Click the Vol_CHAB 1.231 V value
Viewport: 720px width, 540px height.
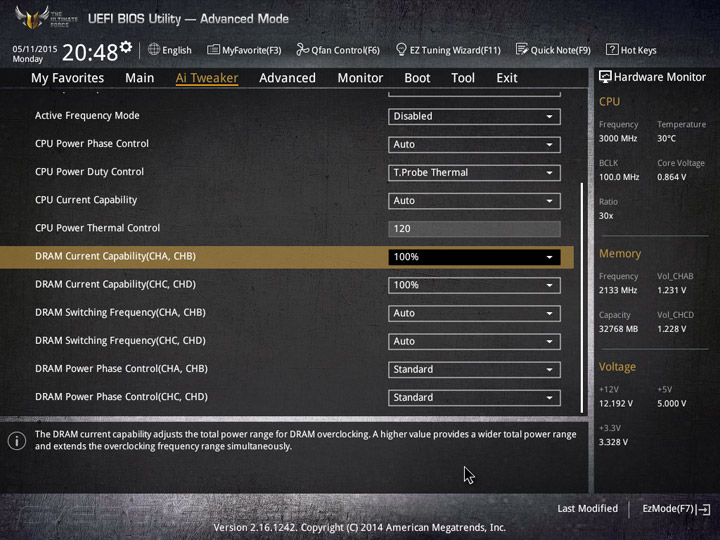[x=671, y=291]
